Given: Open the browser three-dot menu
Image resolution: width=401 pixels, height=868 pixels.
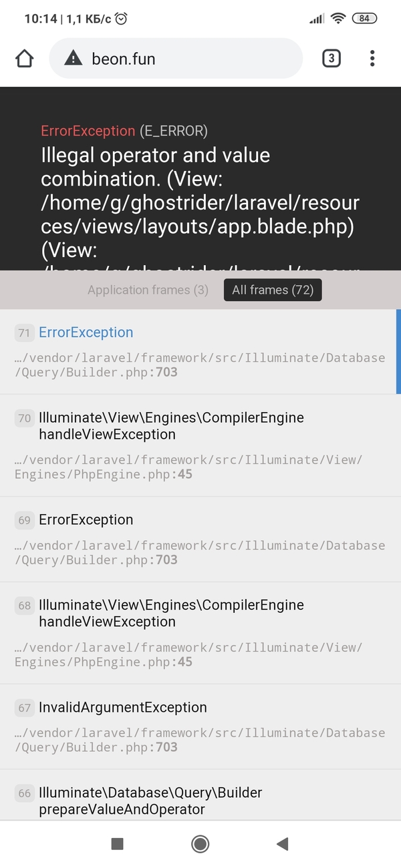Looking at the screenshot, I should tap(372, 59).
